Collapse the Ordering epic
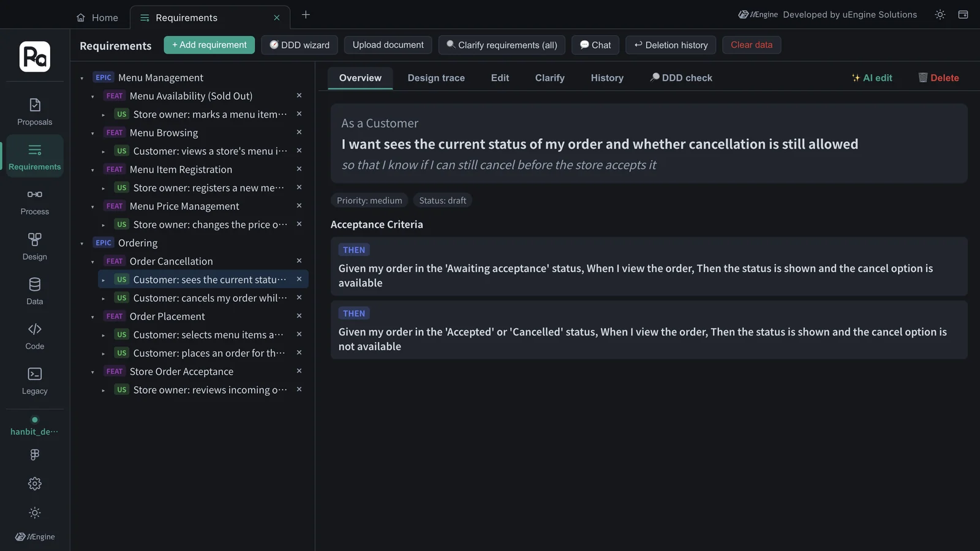The width and height of the screenshot is (980, 551). [x=82, y=244]
